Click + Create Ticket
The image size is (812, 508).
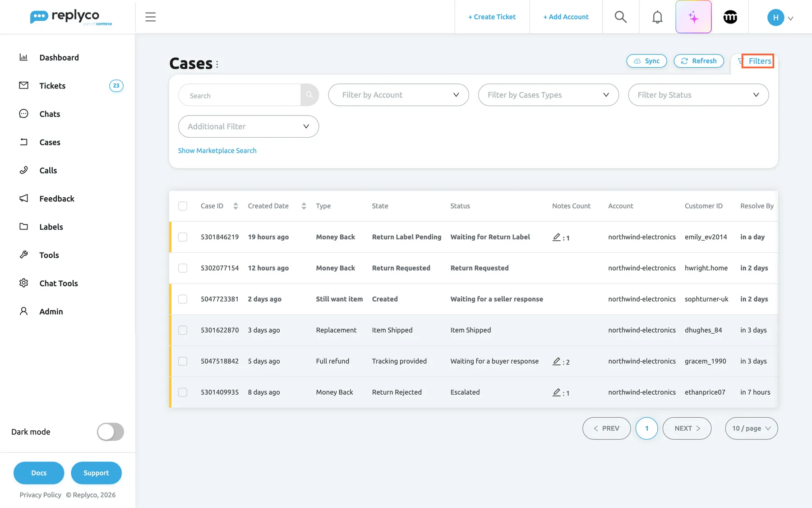coord(492,17)
